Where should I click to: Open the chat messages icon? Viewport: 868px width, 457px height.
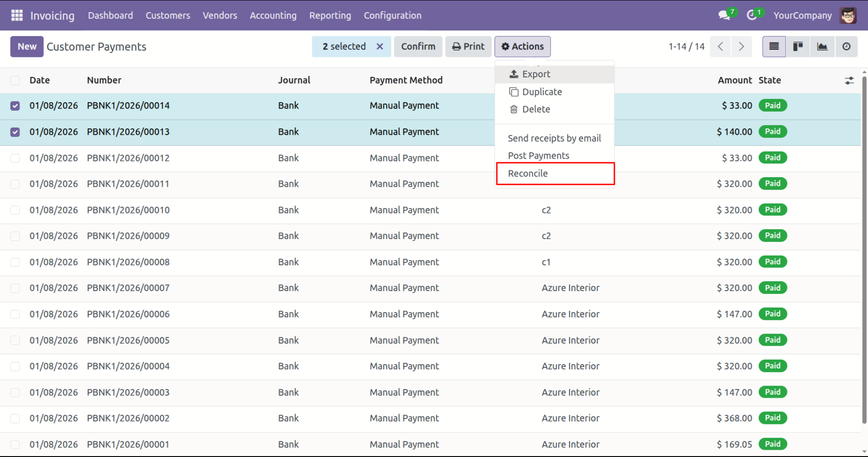pos(724,15)
